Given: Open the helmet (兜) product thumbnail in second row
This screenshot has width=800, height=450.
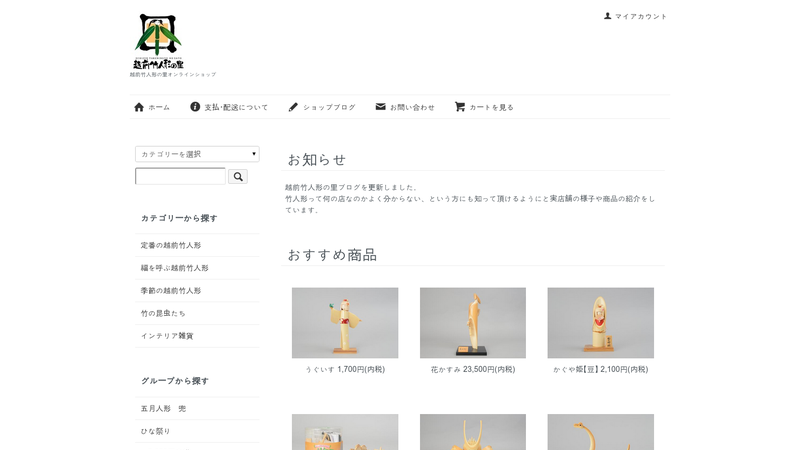Looking at the screenshot, I should (x=473, y=432).
